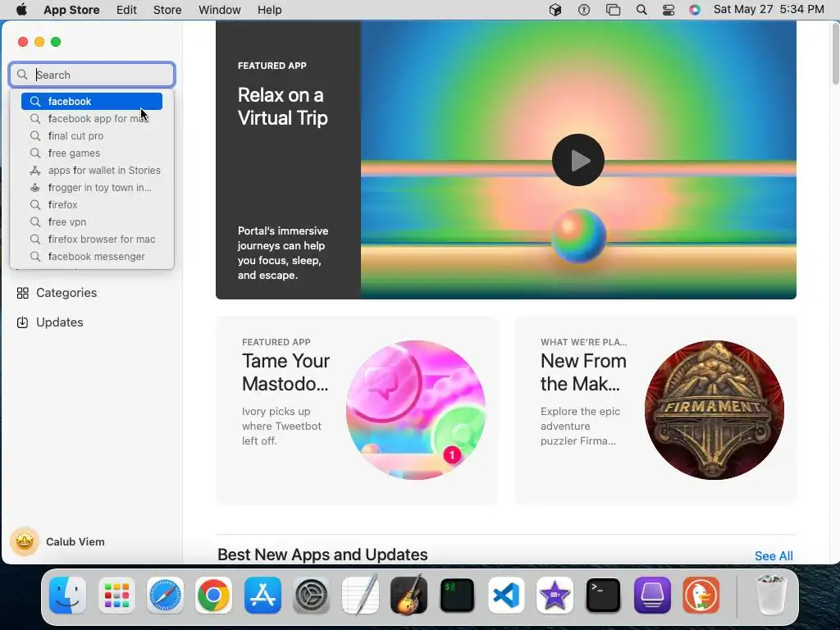Click into the Search field
840x630 pixels.
click(x=92, y=75)
